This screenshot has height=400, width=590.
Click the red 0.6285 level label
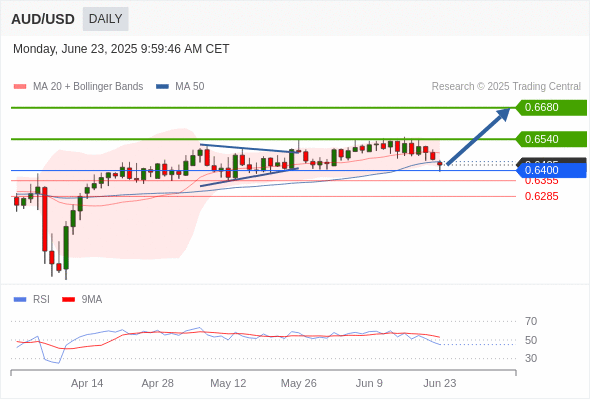pyautogui.click(x=541, y=196)
